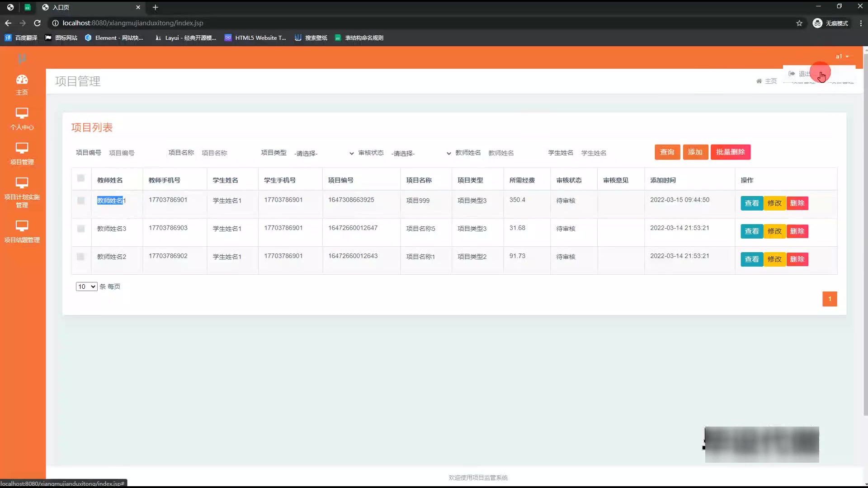Expand the 审核状态 dropdown filter
Viewport: 868px width, 488px height.
(x=421, y=154)
